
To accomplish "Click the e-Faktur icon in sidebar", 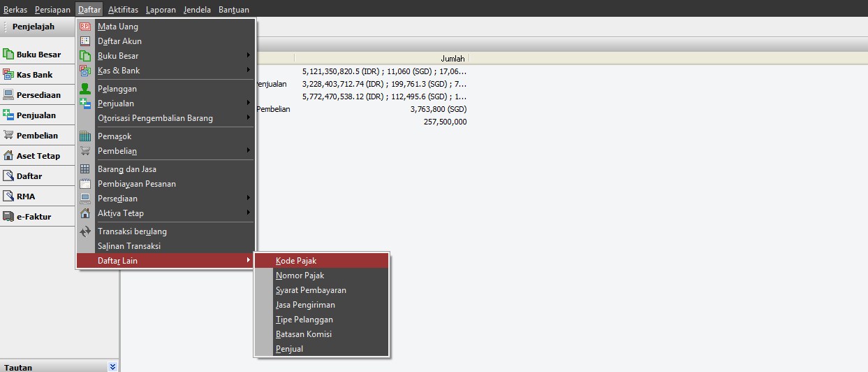I will 8,217.
